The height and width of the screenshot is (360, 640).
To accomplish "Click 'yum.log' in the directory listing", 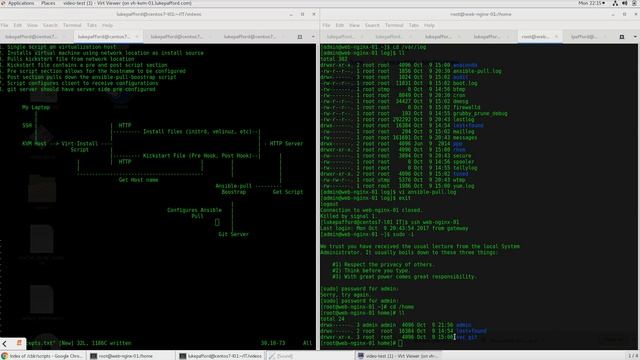I will pyautogui.click(x=464, y=186).
